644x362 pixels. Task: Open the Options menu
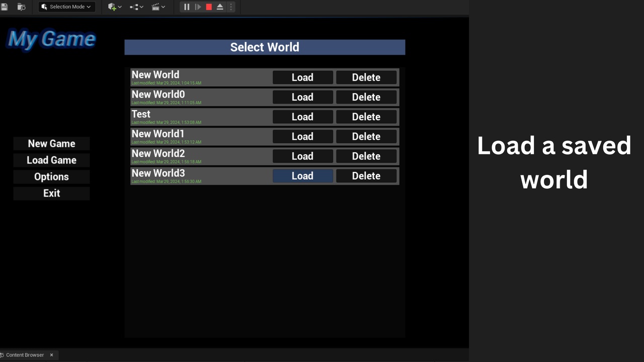pos(51,177)
